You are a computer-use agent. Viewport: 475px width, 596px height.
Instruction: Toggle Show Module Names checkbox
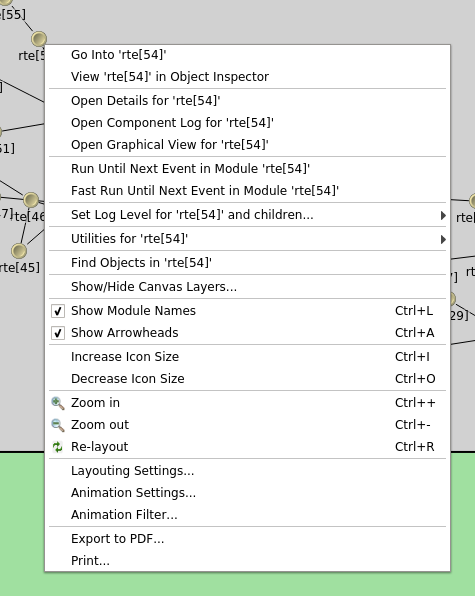click(x=58, y=311)
